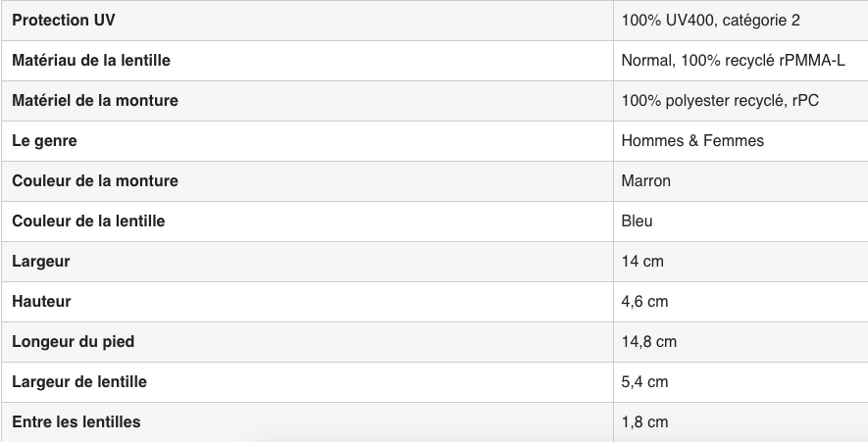Select the "1,8 cm" bridge value

click(x=644, y=422)
